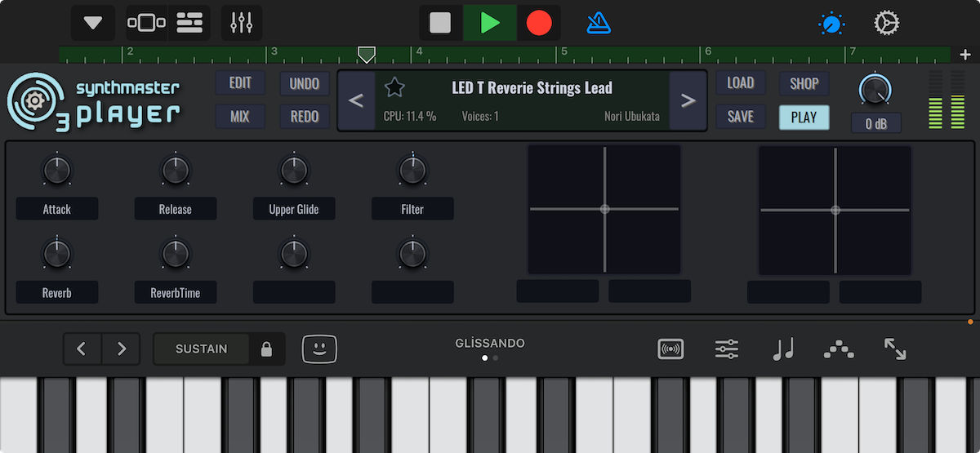Favorite the preset with the star icon

click(394, 87)
